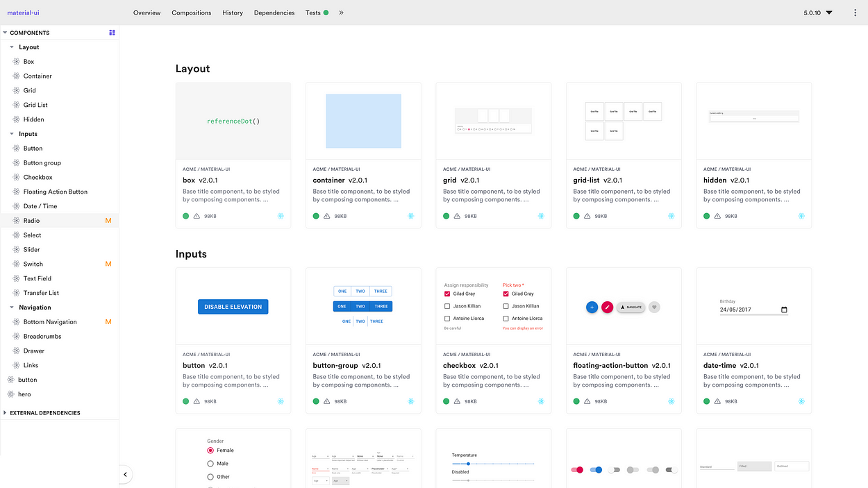This screenshot has height=488, width=868.
Task: Toggle Gilad Gray checkbox under Pick two
Action: pos(506,294)
